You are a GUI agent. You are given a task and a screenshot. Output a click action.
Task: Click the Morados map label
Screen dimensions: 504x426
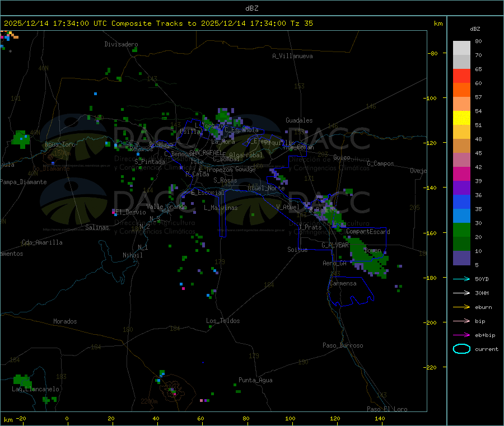point(65,321)
